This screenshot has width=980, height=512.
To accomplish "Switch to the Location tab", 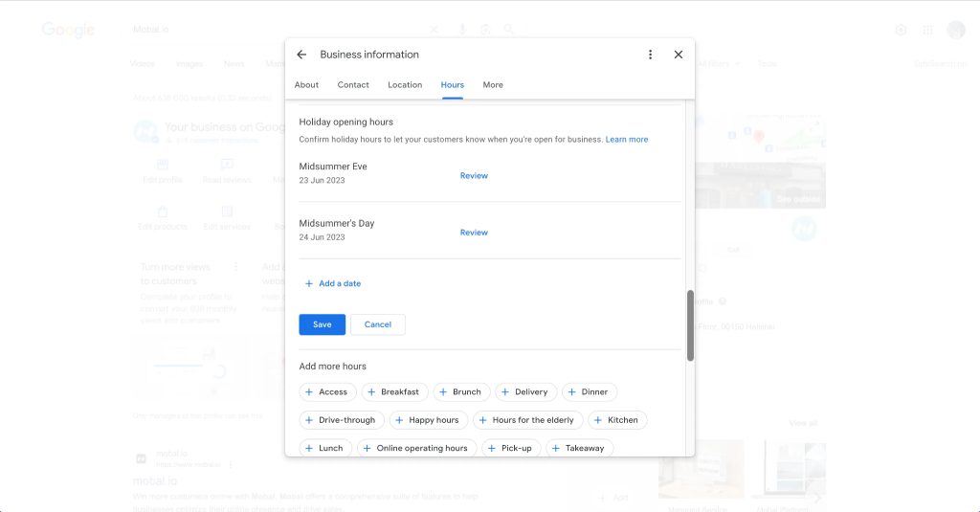I will (x=405, y=85).
